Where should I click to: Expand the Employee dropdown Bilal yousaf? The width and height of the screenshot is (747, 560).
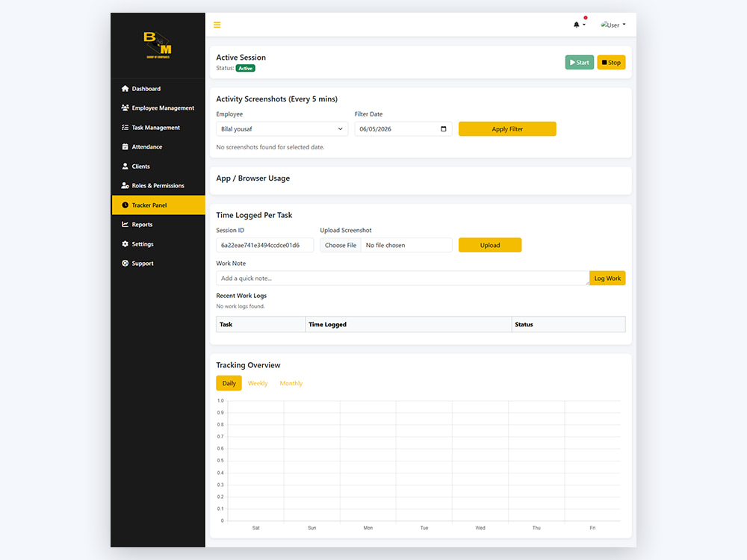282,129
